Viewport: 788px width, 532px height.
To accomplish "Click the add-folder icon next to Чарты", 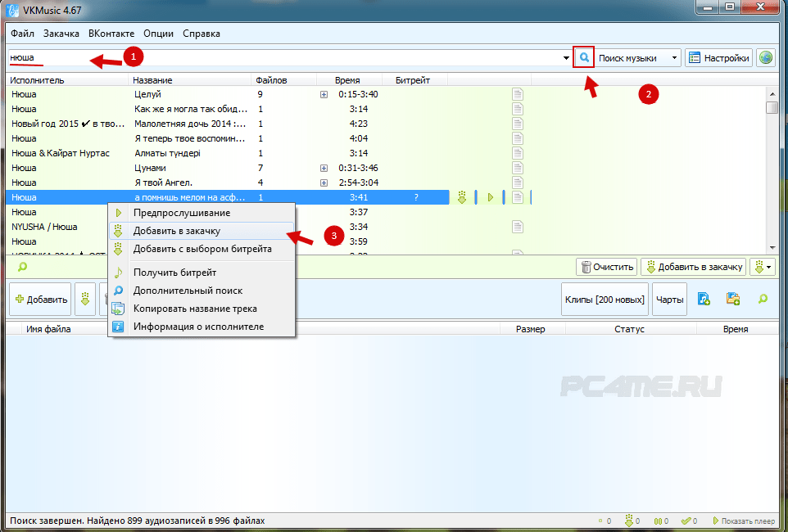I will point(732,300).
